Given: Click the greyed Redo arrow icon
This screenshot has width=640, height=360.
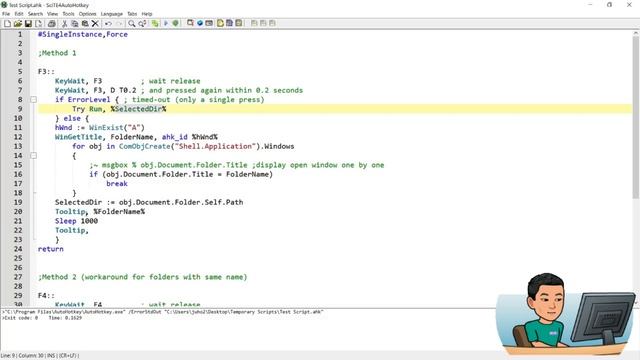Looking at the screenshot, I should [x=119, y=23].
